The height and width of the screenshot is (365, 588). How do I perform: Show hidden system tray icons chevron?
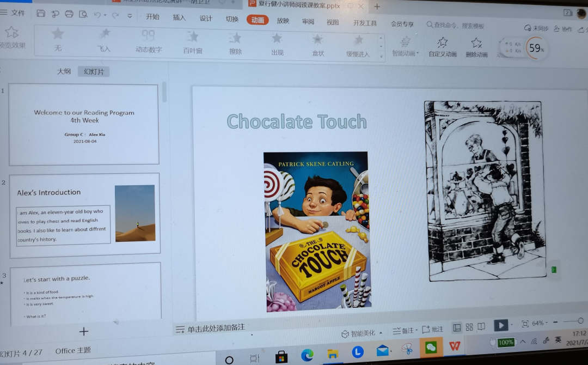[522, 342]
